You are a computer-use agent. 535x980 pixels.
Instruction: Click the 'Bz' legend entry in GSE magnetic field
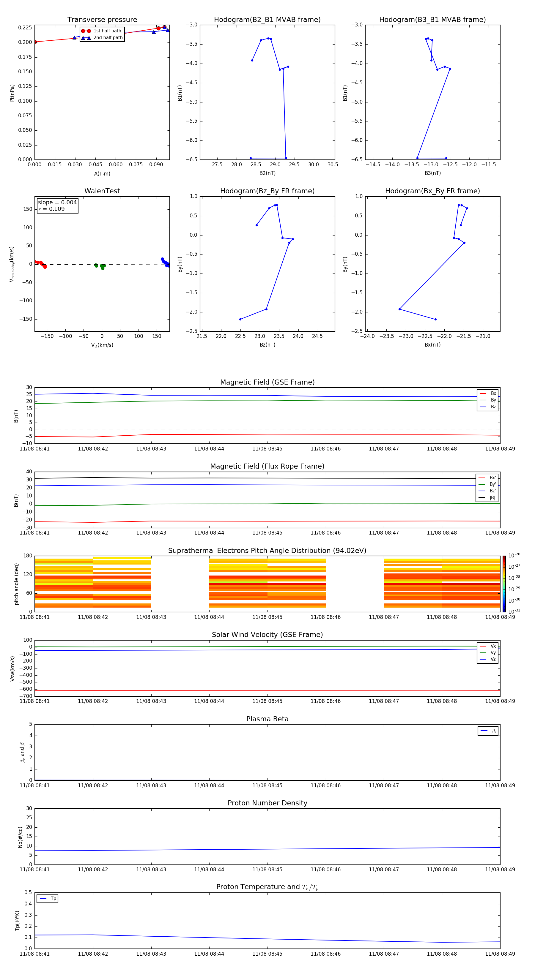point(488,407)
